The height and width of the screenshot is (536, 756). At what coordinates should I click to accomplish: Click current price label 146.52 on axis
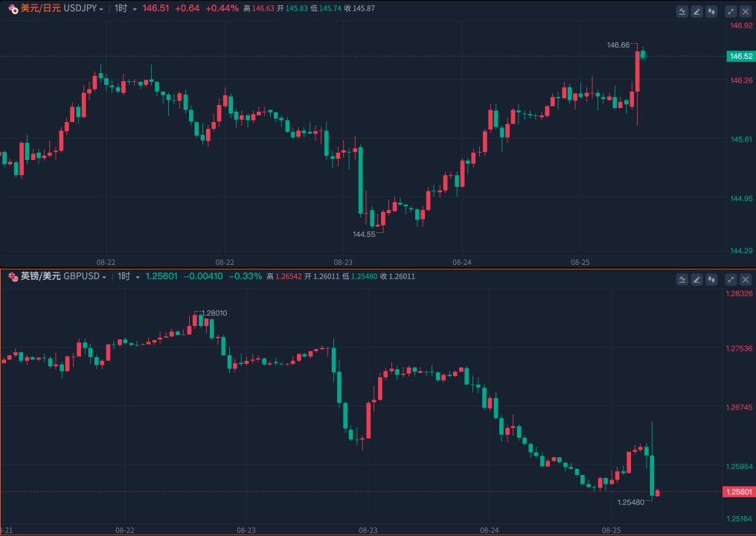pyautogui.click(x=740, y=57)
